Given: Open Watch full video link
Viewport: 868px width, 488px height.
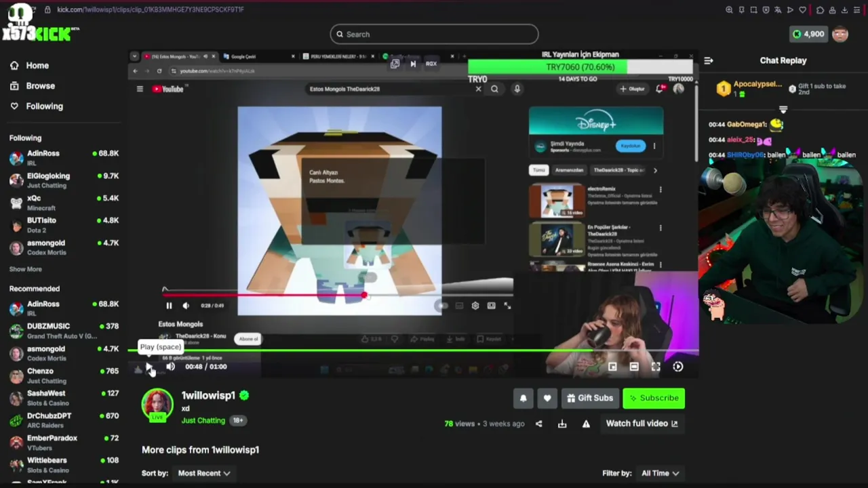Looking at the screenshot, I should [x=642, y=424].
